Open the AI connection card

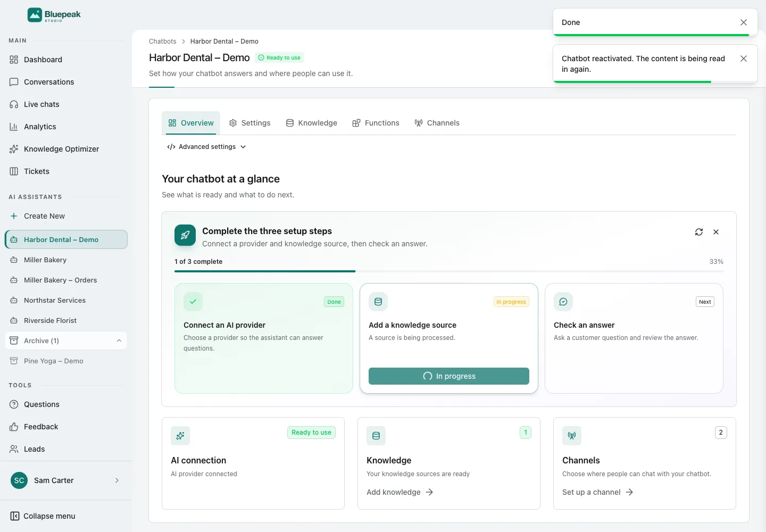253,463
